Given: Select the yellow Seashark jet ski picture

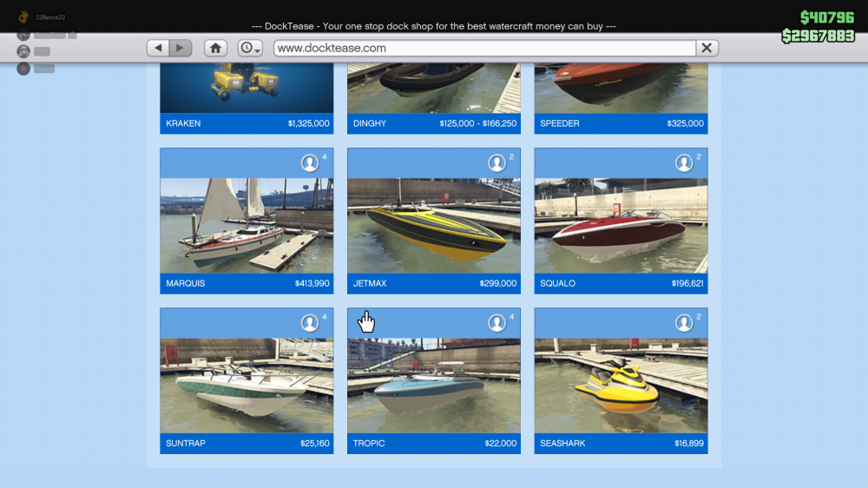Looking at the screenshot, I should 621,386.
